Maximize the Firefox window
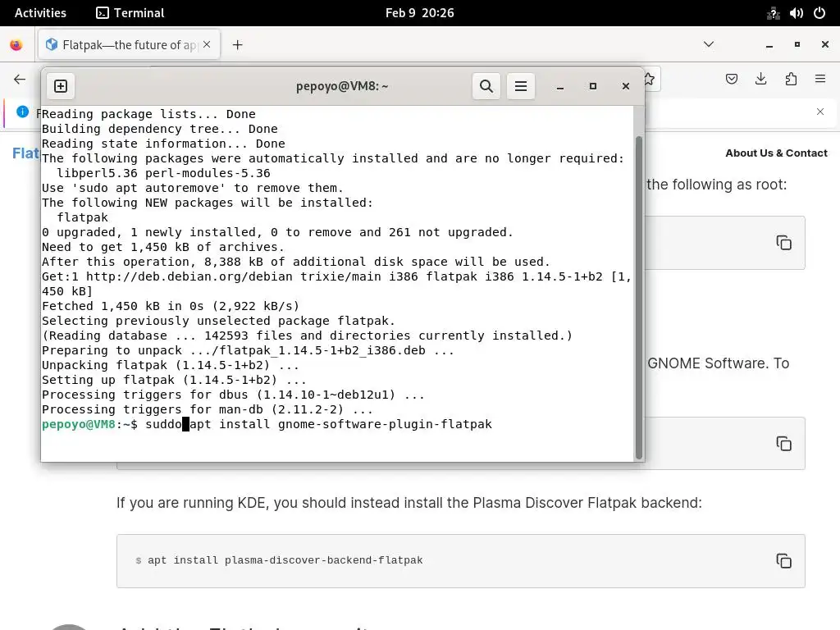This screenshot has width=840, height=630. click(x=797, y=45)
